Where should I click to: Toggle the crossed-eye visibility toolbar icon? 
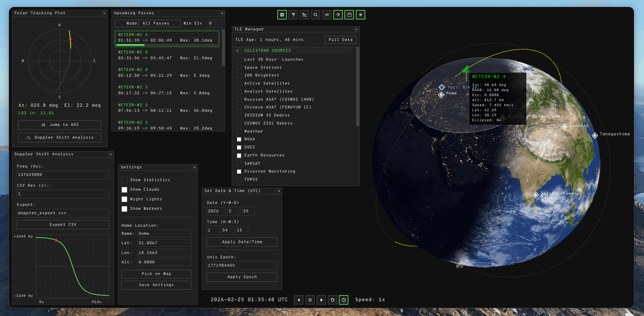click(x=327, y=15)
